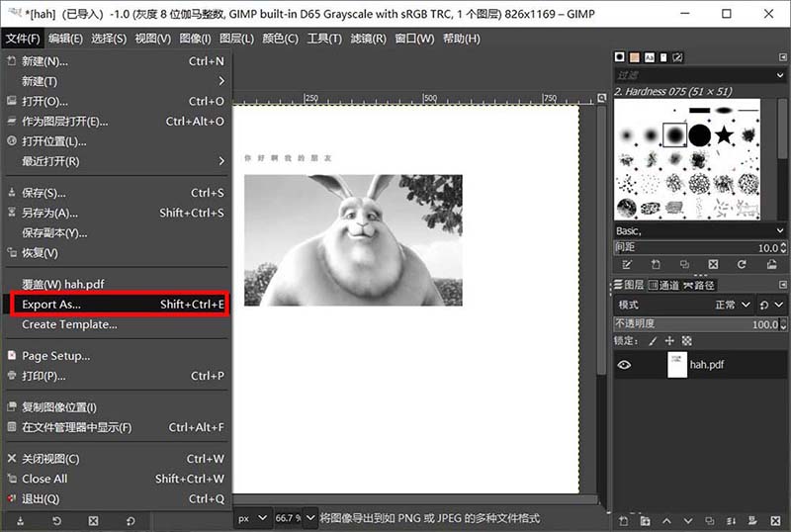Viewport: 791px width, 532px height.
Task: Refresh the brushes list
Action: (x=742, y=264)
